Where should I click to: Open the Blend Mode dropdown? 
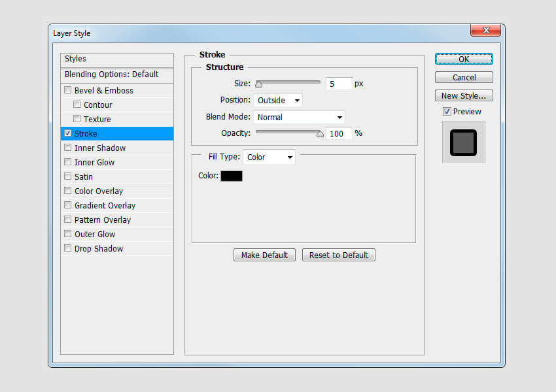pyautogui.click(x=300, y=117)
